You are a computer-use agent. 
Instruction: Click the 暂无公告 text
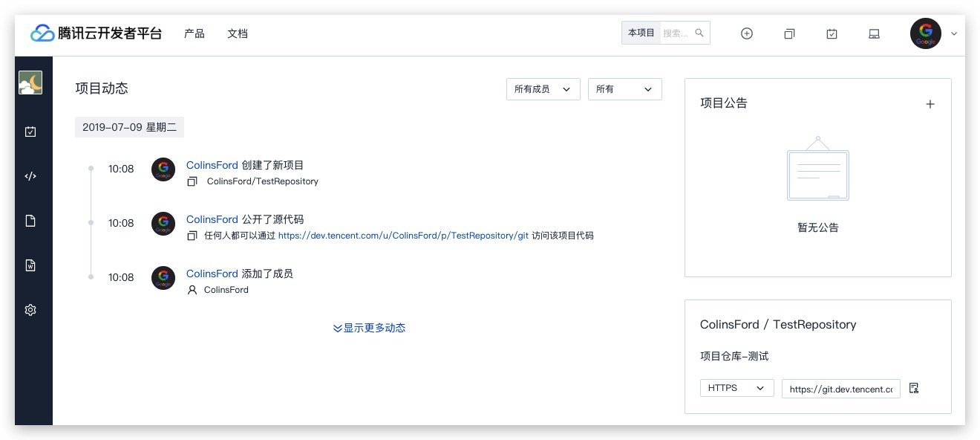click(818, 227)
